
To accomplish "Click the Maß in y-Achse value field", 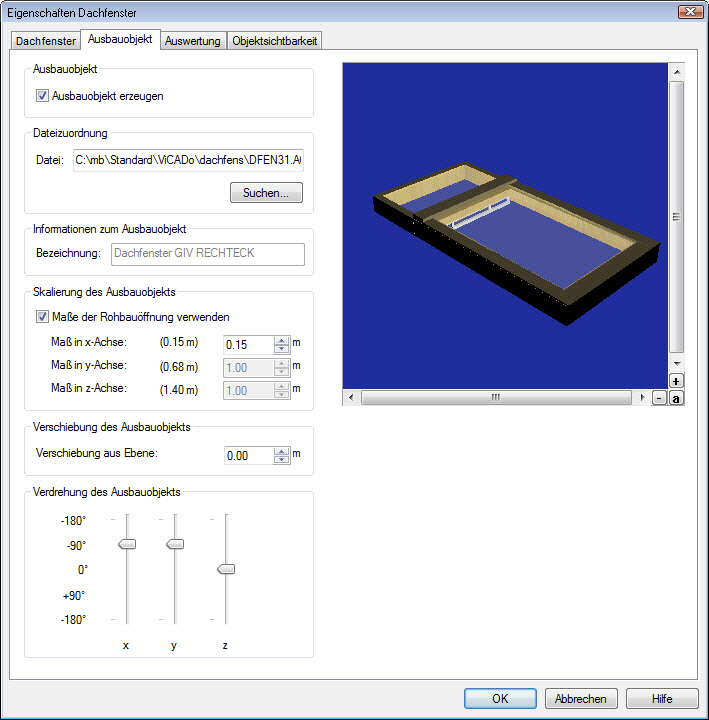I will [249, 367].
